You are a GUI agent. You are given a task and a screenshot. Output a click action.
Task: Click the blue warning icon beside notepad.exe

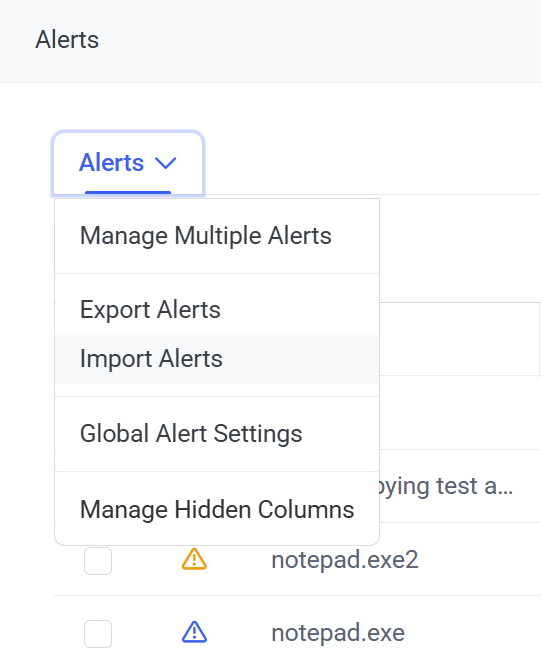click(x=194, y=632)
